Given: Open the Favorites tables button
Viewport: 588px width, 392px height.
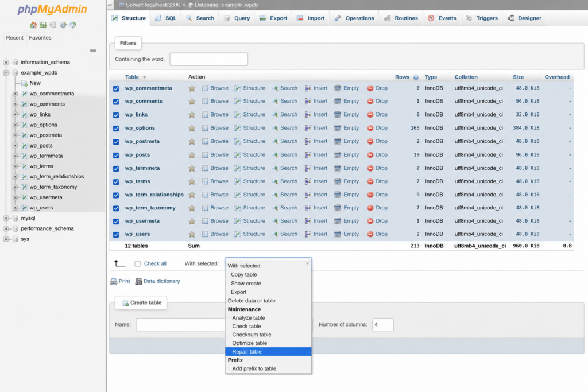Looking at the screenshot, I should coord(40,37).
